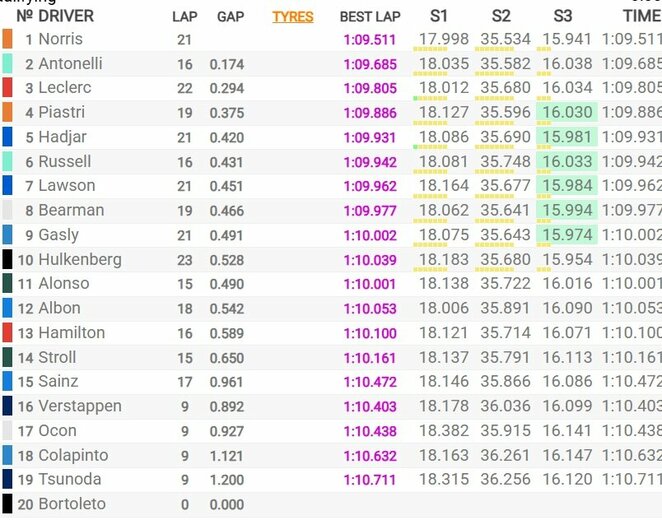Click Hadjar's green S3 time 15.981
662x520 pixels.
568,137
